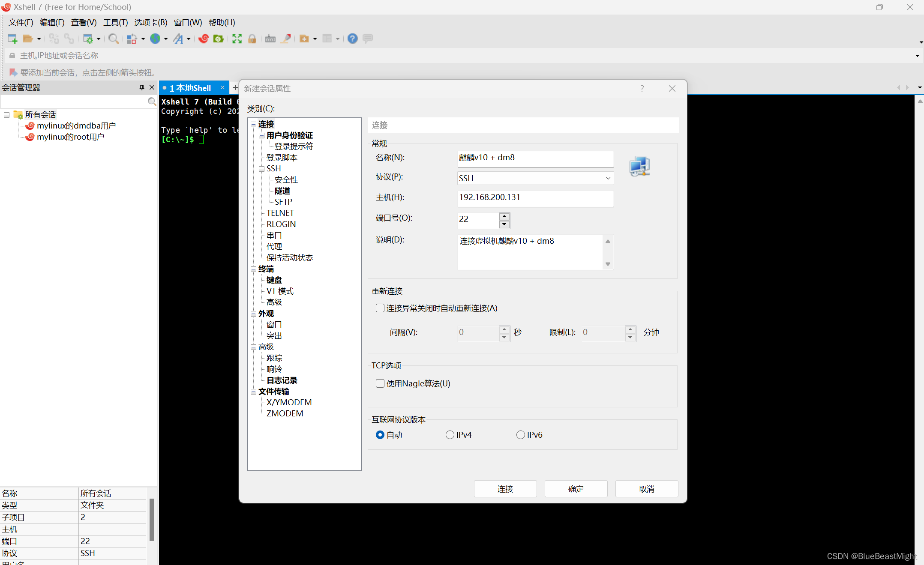Collapse the 所有会话 folder in session manager
The image size is (924, 565).
tap(7, 115)
